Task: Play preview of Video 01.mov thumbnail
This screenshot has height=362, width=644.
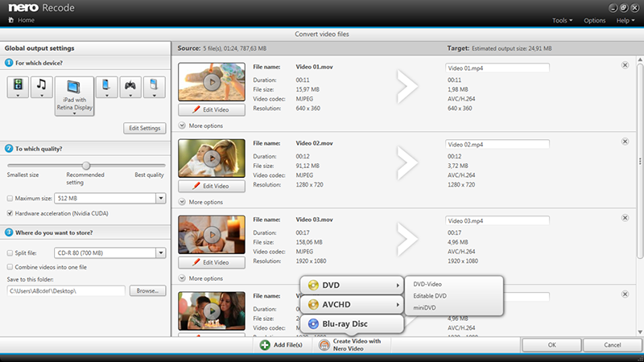Action: pyautogui.click(x=212, y=82)
